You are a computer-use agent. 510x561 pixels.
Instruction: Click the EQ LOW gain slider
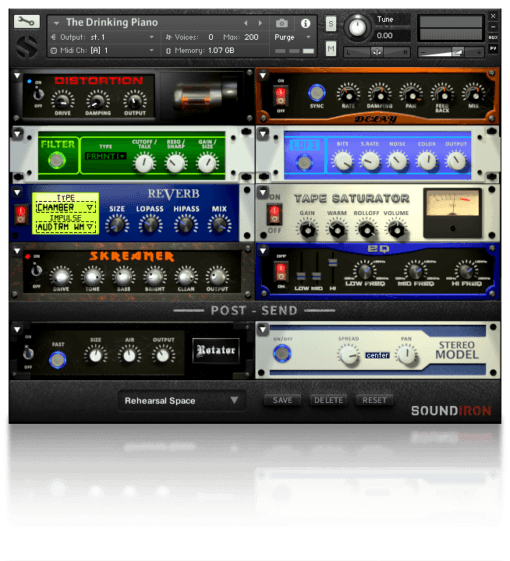pos(301,276)
